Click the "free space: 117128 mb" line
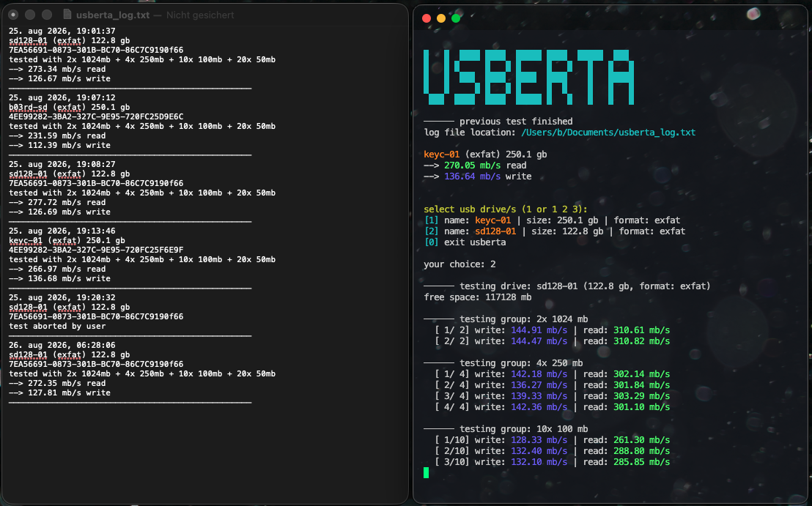 478,297
